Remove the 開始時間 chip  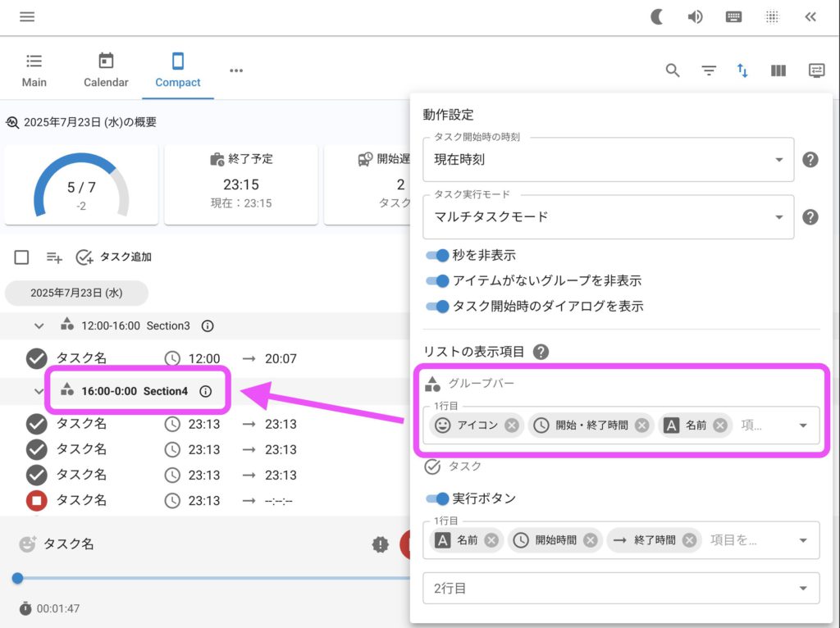pyautogui.click(x=591, y=540)
